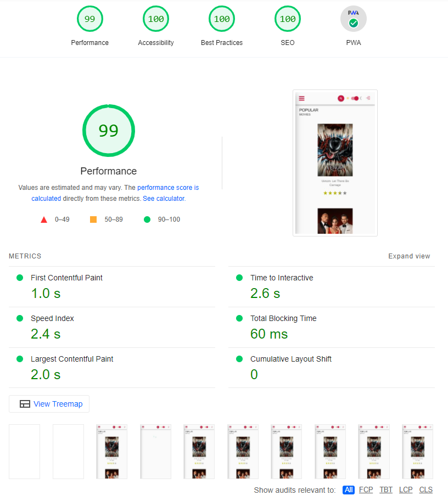Screen dimensions: 448x501
Task: Click the treemap icon beside View Treemap
Action: coord(25,403)
